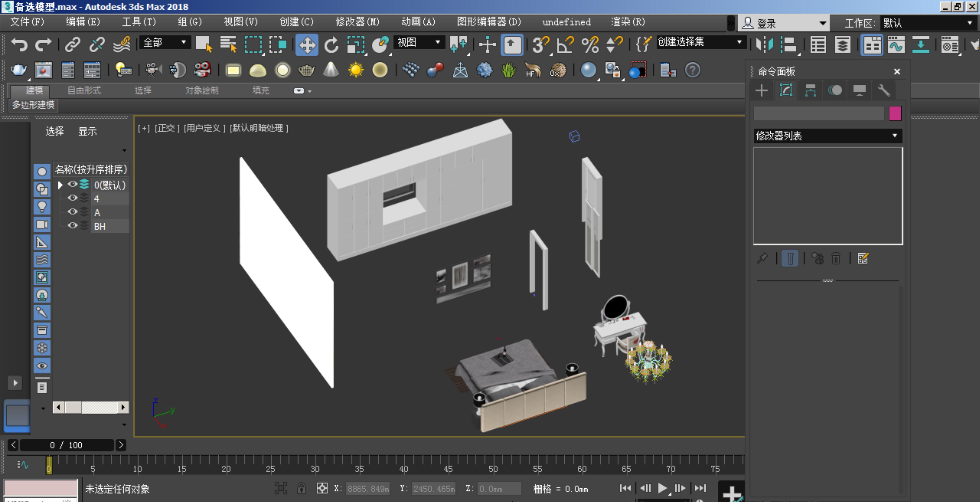This screenshot has width=980, height=502.
Task: Click the Undo arrow icon
Action: (x=19, y=44)
